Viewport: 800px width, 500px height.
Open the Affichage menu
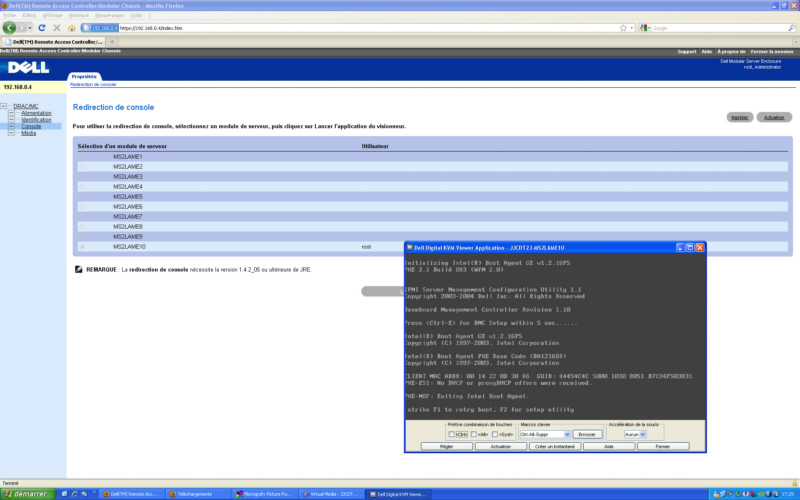click(52, 15)
